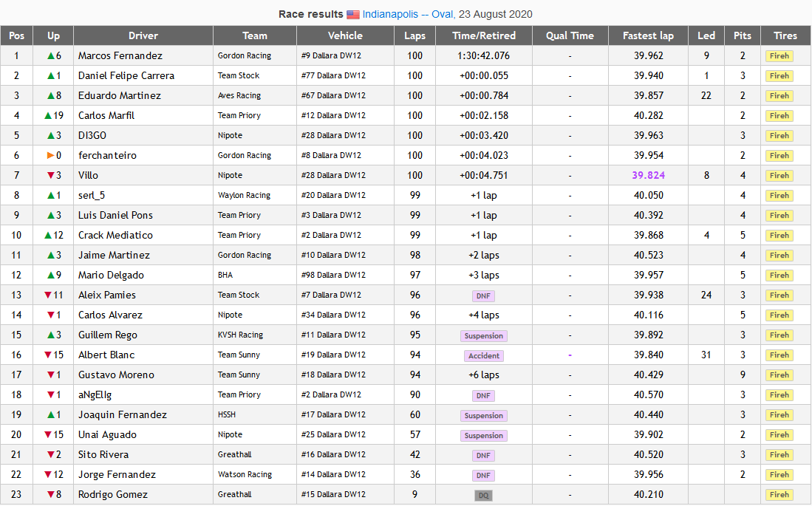Click winning time 1:30:42.076
Image resolution: width=812 pixels, height=506 pixels.
[x=484, y=55]
